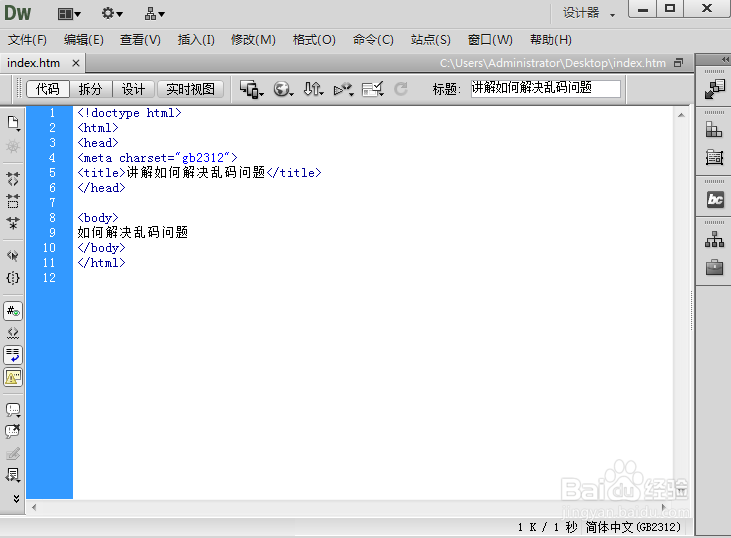
Task: Click the Wrap Tag pencil icon
Action: click(x=13, y=453)
